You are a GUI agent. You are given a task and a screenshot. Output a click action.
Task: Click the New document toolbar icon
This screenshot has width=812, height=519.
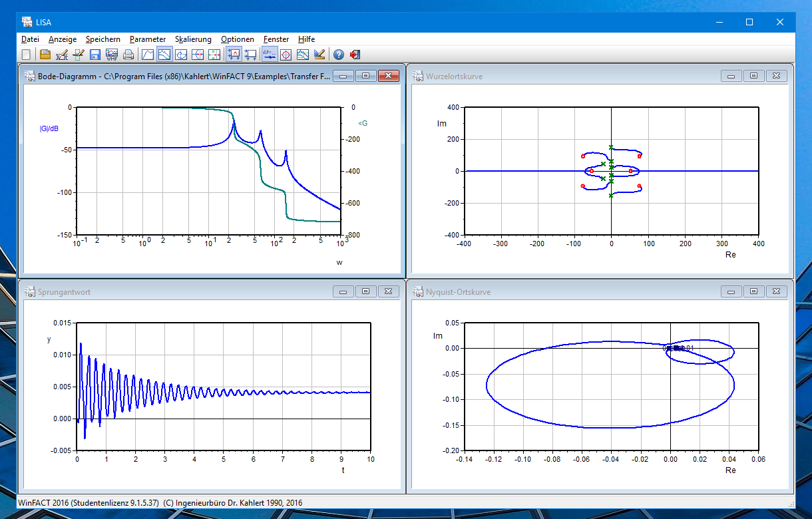(26, 55)
